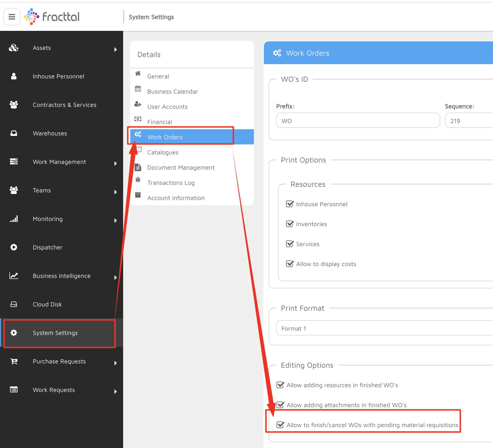
Task: Click the Monitoring signal bars icon
Action: click(x=14, y=219)
